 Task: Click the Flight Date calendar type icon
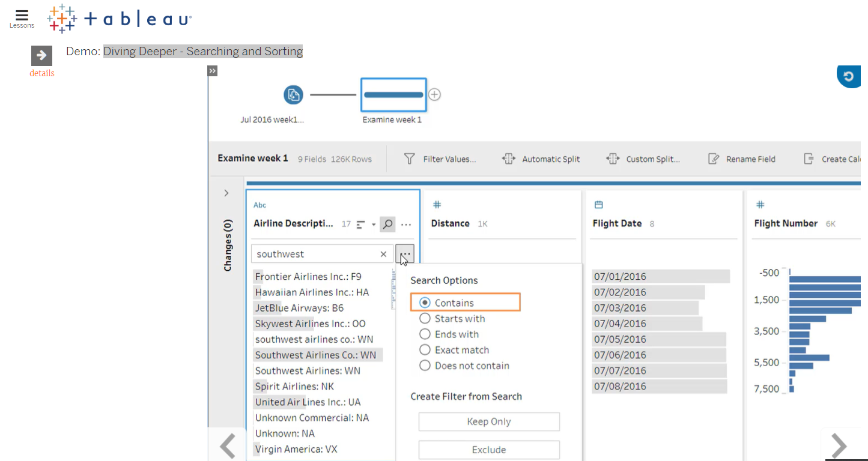pos(598,205)
